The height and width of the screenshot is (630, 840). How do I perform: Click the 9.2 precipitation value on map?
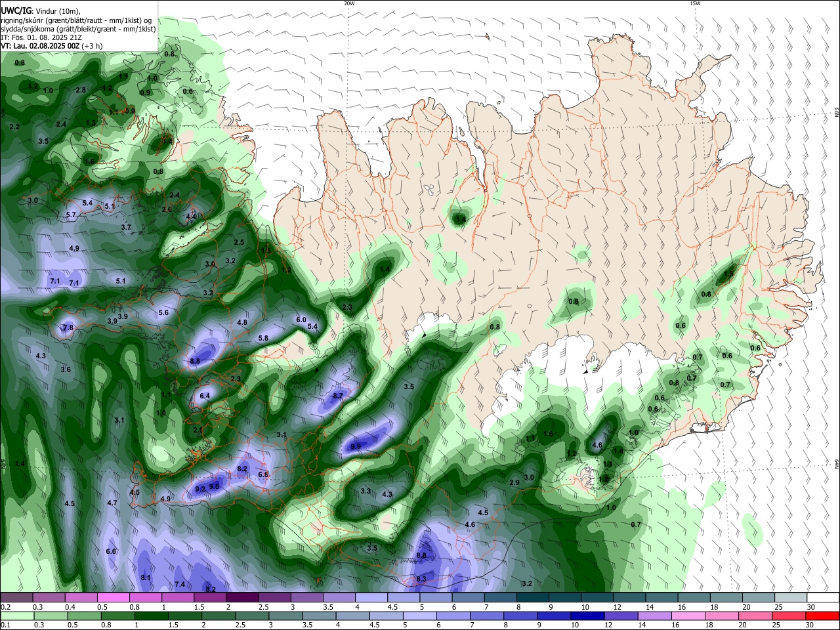click(201, 489)
